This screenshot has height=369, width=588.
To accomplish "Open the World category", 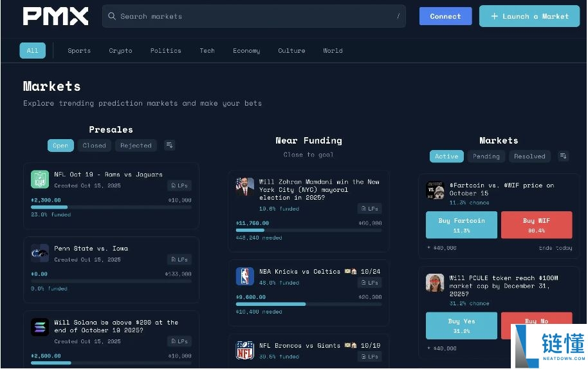I will [x=333, y=51].
